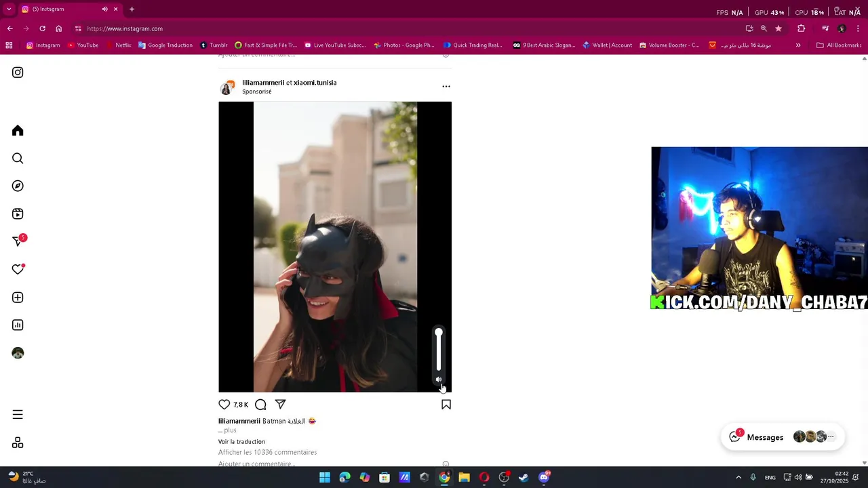Bookmark this page with star icon
Viewport: 868px width, 488px height.
[x=778, y=28]
